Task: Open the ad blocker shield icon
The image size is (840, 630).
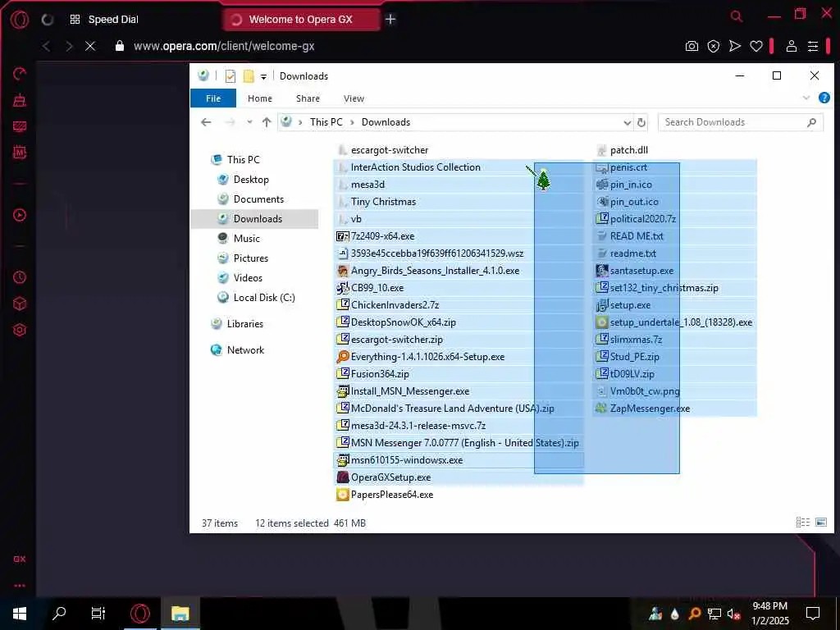Action: click(x=713, y=46)
